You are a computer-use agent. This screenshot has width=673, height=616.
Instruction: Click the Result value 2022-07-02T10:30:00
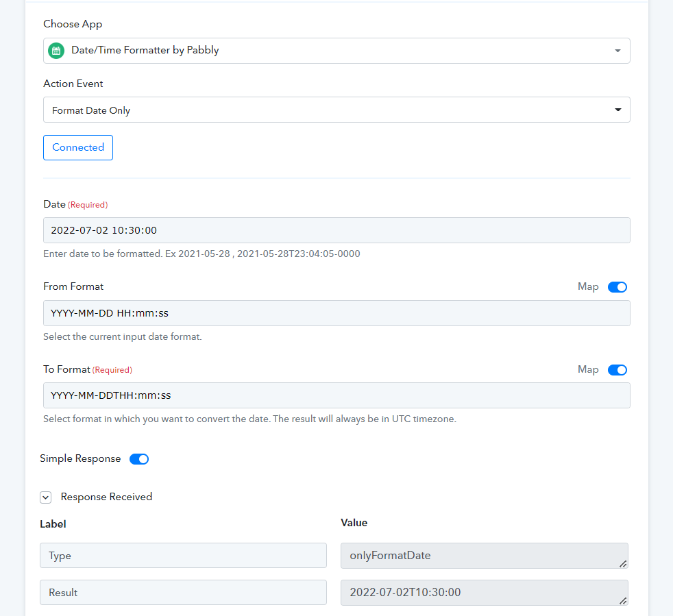pyautogui.click(x=484, y=593)
